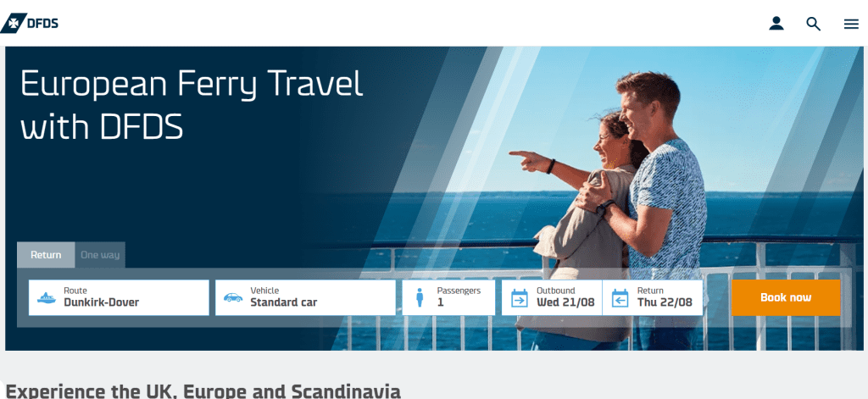Pick the return date Thu 22/08

653,297
